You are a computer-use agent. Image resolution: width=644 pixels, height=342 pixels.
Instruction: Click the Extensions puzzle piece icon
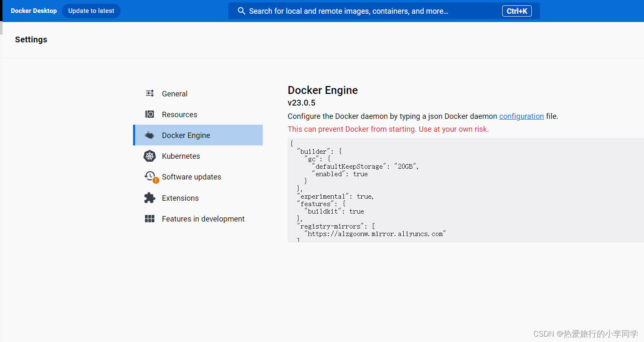point(150,198)
